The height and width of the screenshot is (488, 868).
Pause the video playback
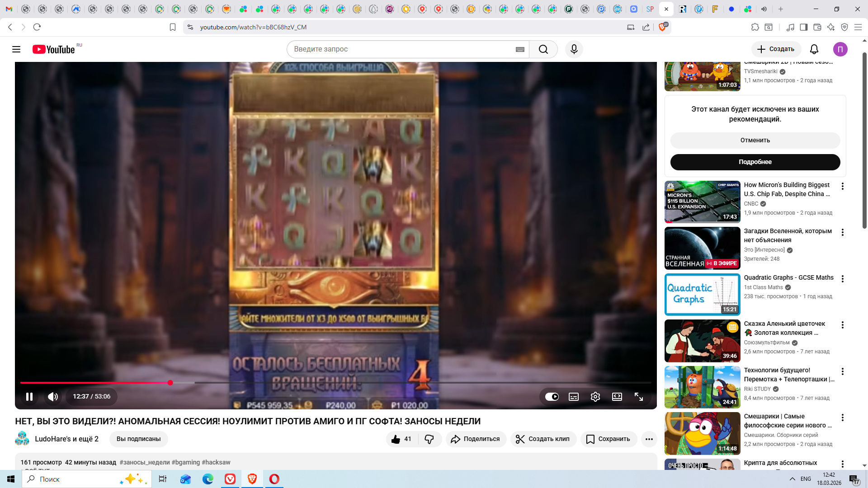click(29, 397)
